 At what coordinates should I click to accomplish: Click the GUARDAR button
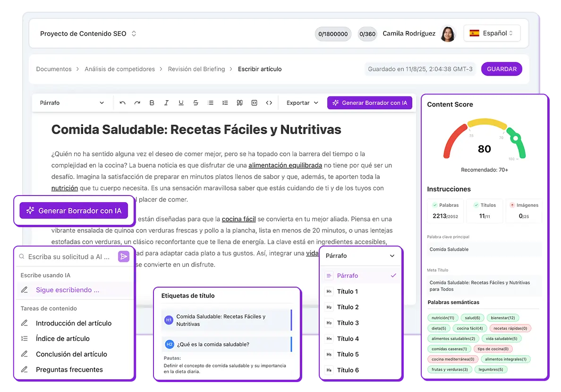501,69
